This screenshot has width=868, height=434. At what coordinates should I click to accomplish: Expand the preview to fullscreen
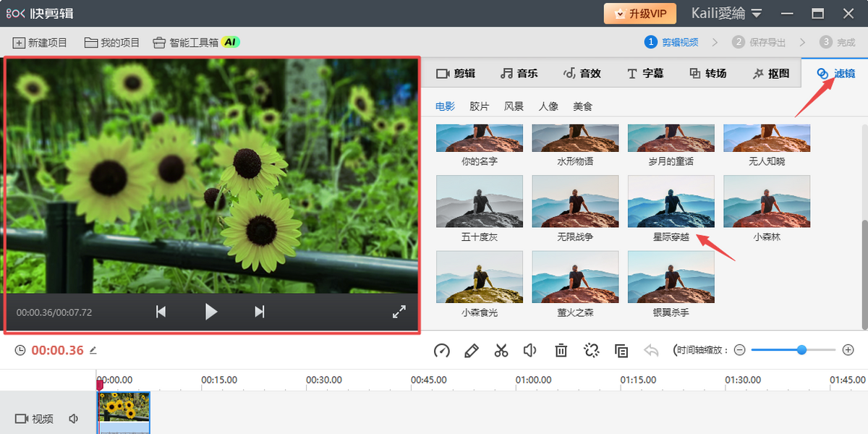(x=399, y=312)
